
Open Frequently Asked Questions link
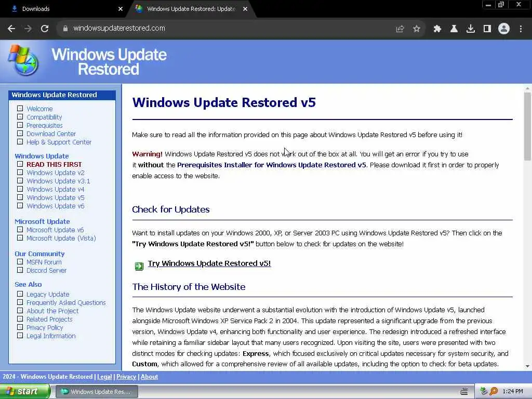click(x=66, y=303)
